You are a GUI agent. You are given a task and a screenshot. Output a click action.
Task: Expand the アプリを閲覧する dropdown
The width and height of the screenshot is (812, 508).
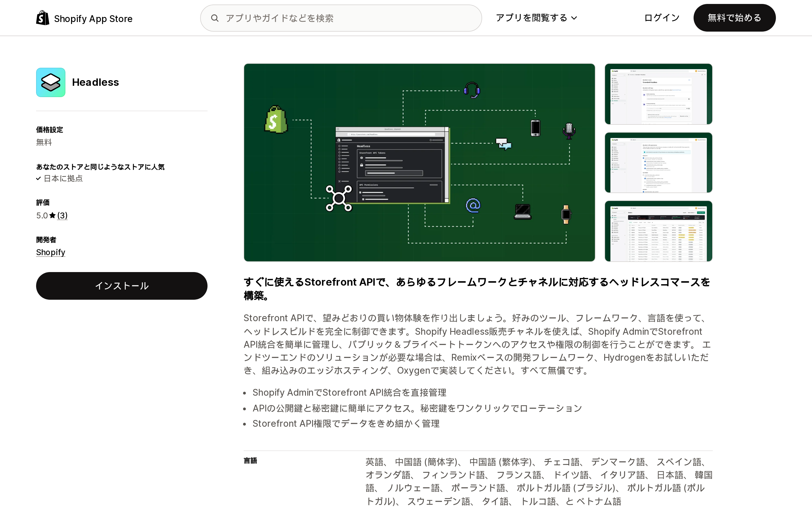click(x=536, y=18)
